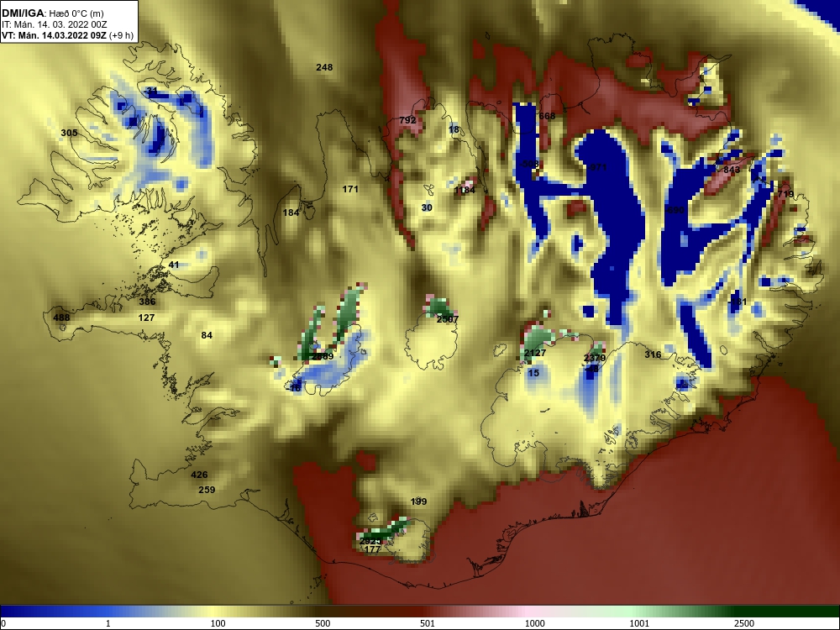Click the map value 184
Image resolution: width=840 pixels, height=630 pixels.
[291, 213]
